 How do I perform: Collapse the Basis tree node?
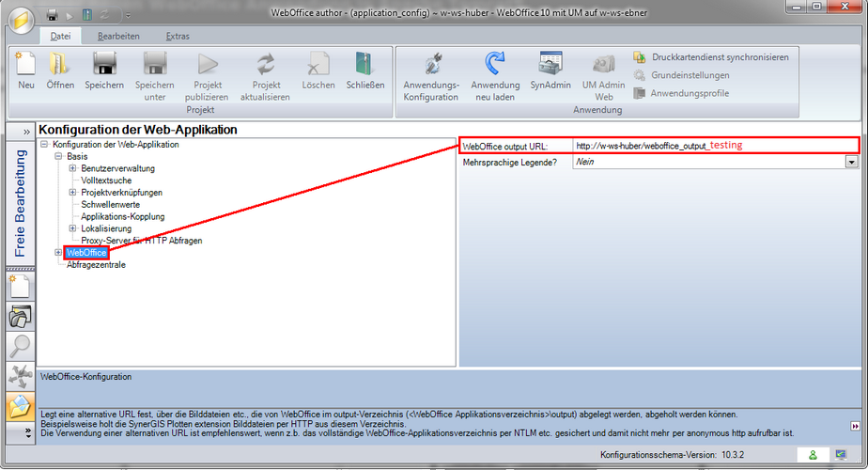point(58,156)
